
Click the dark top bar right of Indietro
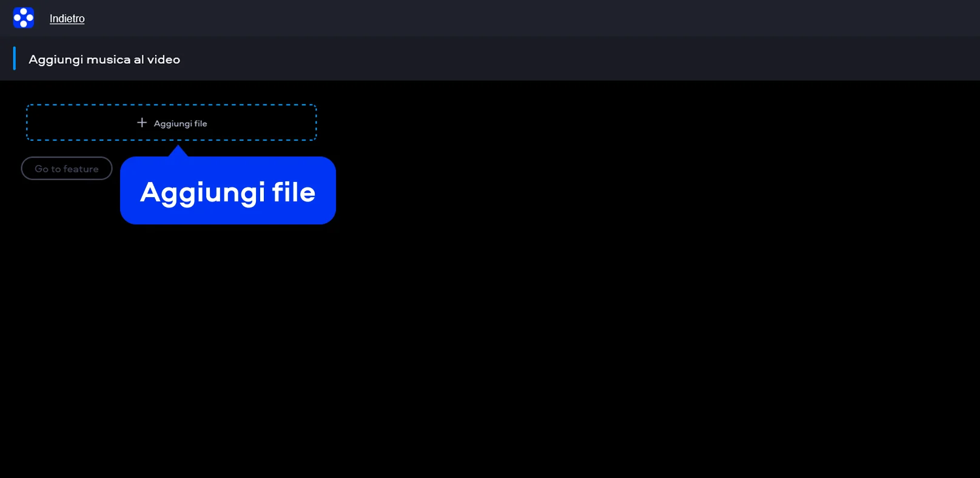[x=528, y=18]
